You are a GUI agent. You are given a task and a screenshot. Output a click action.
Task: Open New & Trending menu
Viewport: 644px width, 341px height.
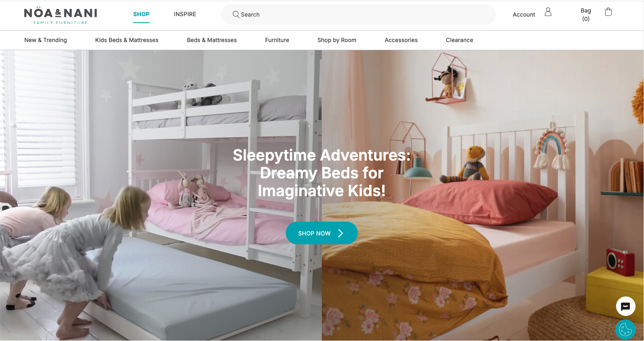point(45,40)
